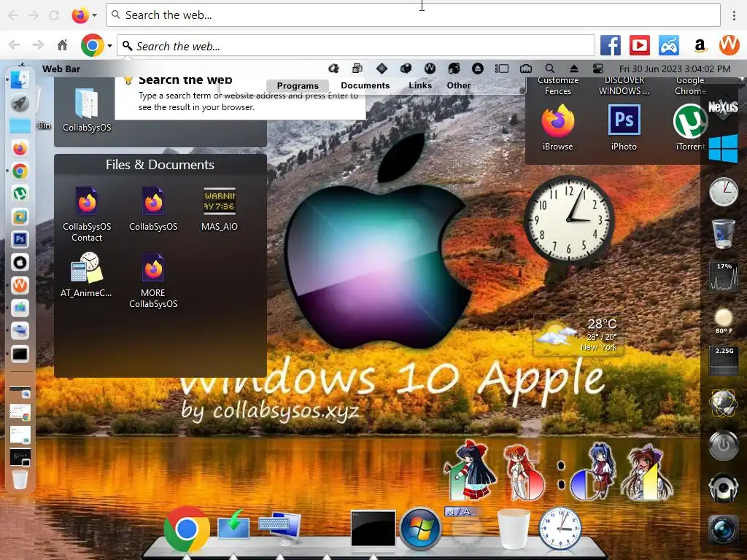Open the headphones audio icon in right dock
The width and height of the screenshot is (747, 560).
coord(723,488)
